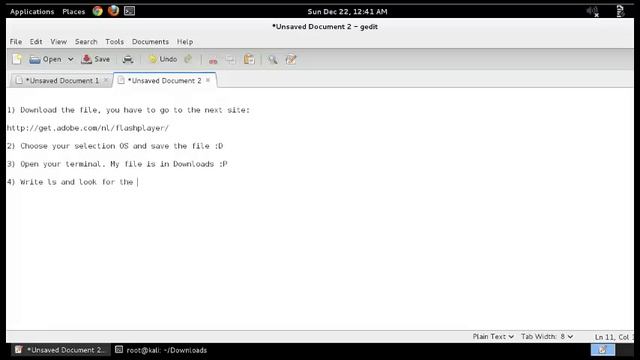This screenshot has height=360, width=640.
Task: Copy the selection using the copy icon
Action: (x=230, y=60)
